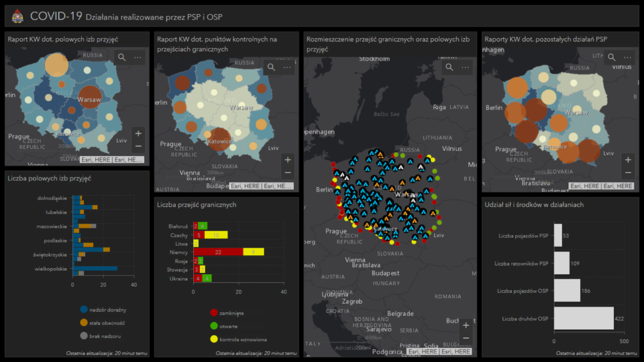Expand the more options menu on field hospitals map
This screenshot has width=644, height=362.
tap(138, 58)
